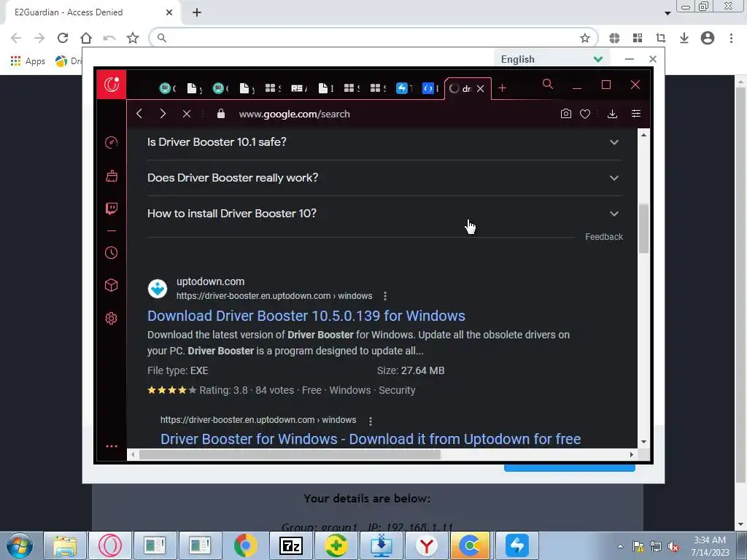Go back in Opera GX browser

pos(139,114)
